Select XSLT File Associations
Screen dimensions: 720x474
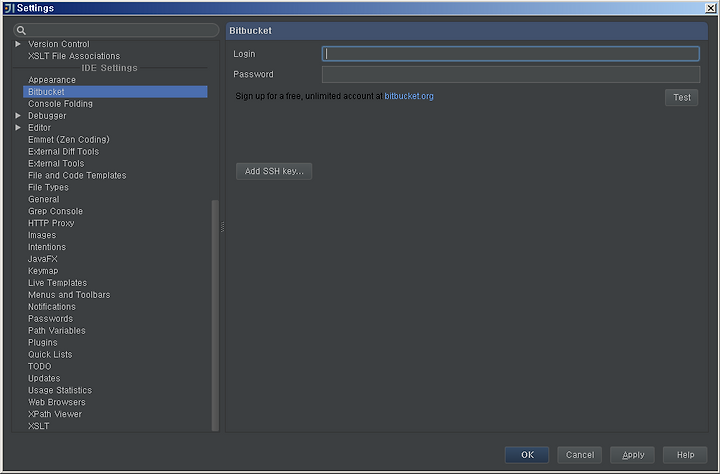click(74, 56)
